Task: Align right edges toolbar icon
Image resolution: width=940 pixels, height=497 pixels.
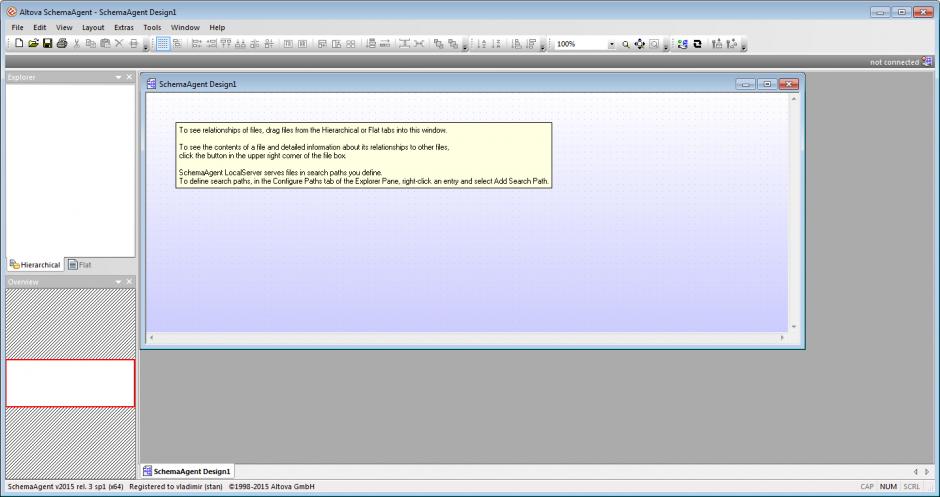Action: (x=211, y=44)
